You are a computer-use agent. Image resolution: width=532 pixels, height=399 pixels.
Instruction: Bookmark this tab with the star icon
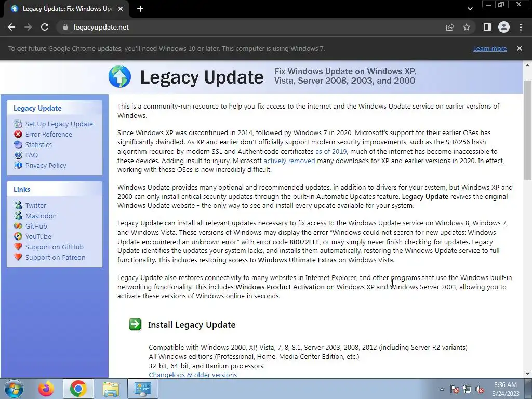pos(467,27)
